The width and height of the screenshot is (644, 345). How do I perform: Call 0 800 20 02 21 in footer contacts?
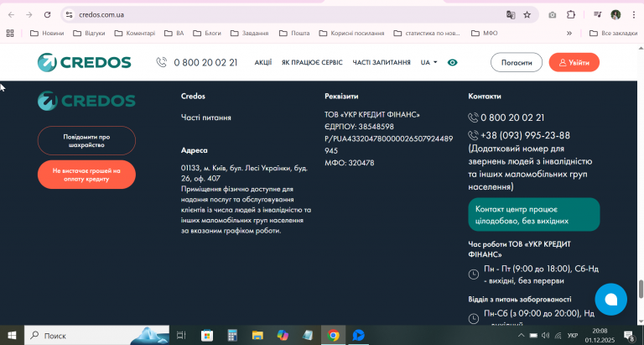tap(512, 118)
